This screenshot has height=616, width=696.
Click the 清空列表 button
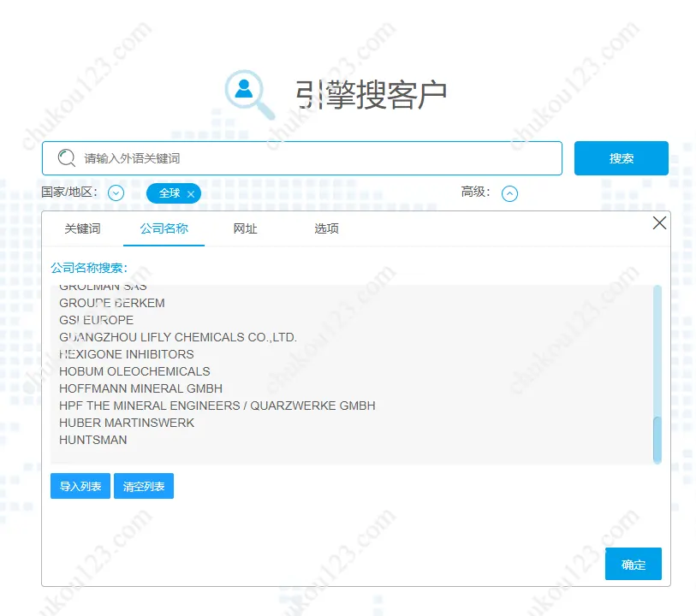pos(144,487)
